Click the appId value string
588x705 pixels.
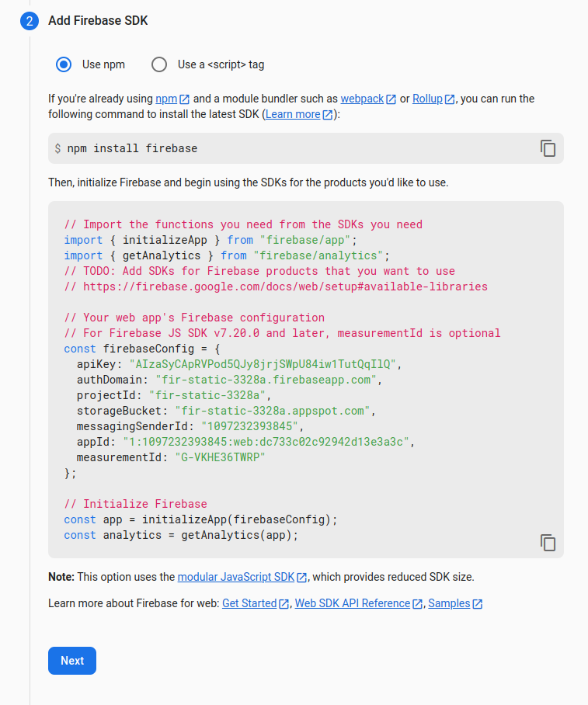pyautogui.click(x=266, y=442)
